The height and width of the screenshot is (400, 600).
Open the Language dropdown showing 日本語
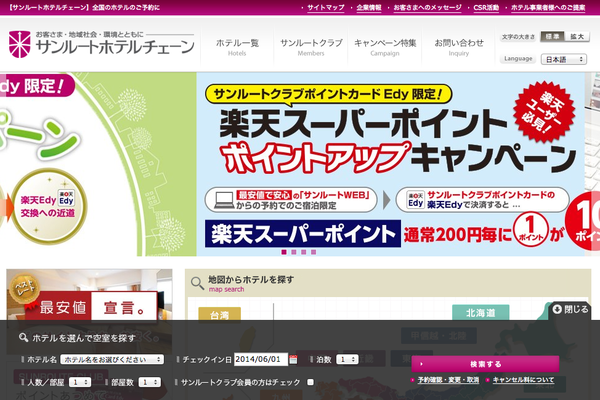click(x=564, y=59)
